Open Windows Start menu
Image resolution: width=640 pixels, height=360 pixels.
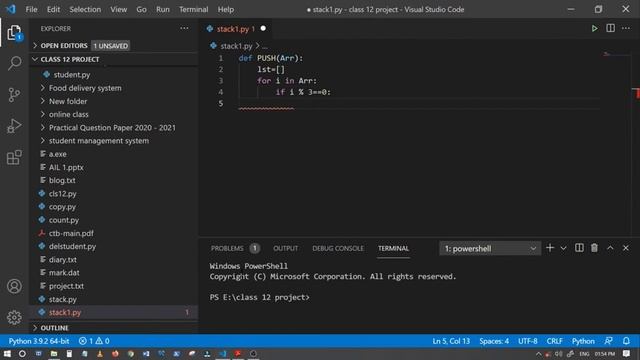(x=7, y=353)
